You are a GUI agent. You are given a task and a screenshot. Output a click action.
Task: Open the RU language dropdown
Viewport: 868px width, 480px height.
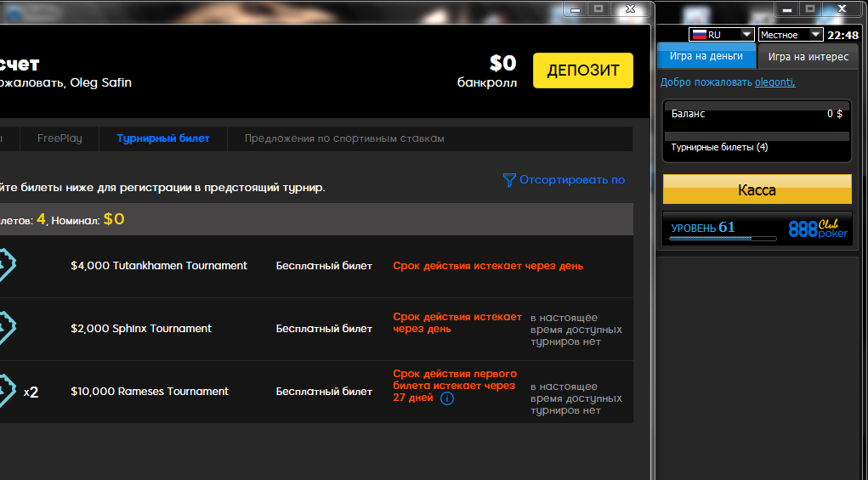click(x=722, y=35)
